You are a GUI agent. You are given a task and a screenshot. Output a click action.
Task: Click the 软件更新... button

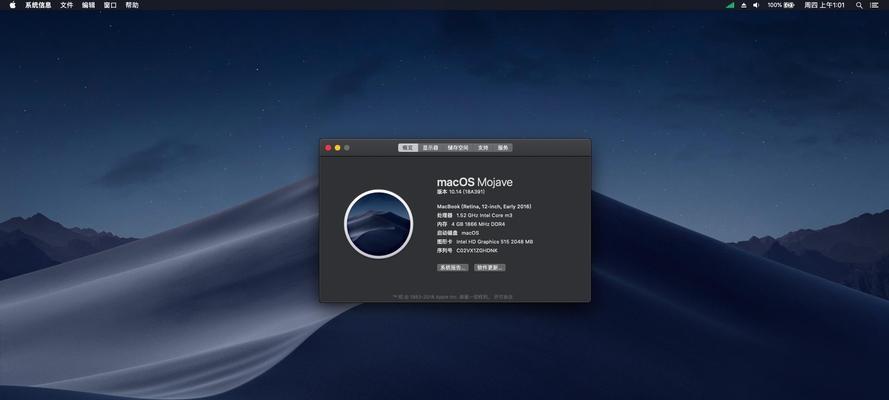pos(490,267)
